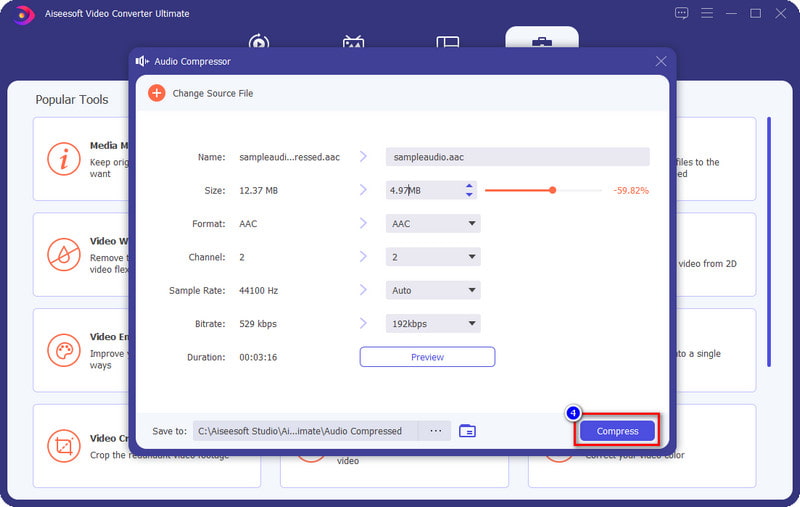Click the Media Metadata info icon
Viewport: 800px width, 507px height.
coord(64,159)
